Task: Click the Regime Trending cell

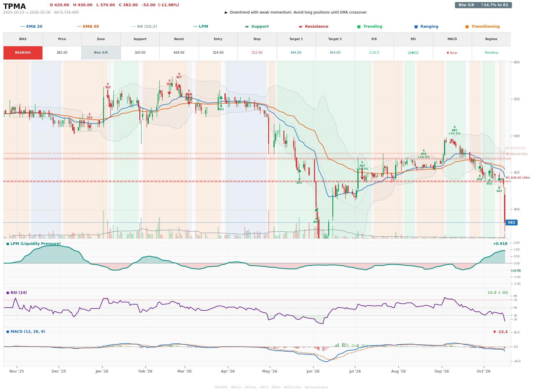Action: pyautogui.click(x=491, y=53)
